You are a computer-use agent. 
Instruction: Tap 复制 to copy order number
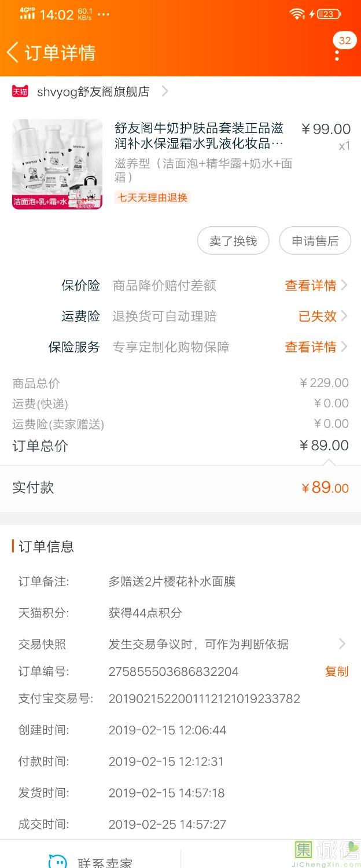click(337, 671)
